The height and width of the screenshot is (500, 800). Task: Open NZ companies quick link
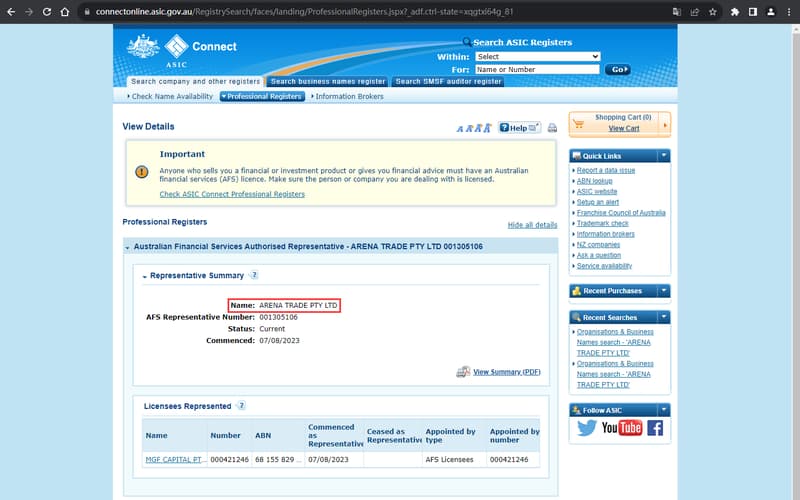[598, 245]
